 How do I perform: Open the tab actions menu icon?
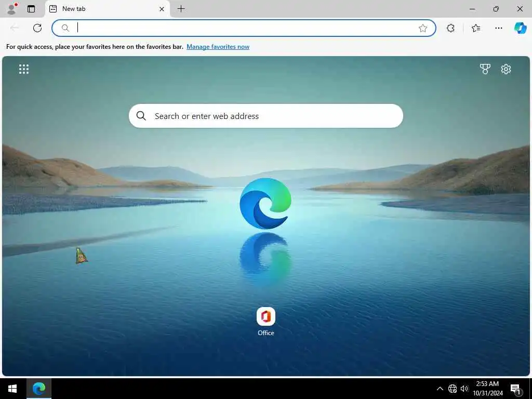(x=31, y=9)
